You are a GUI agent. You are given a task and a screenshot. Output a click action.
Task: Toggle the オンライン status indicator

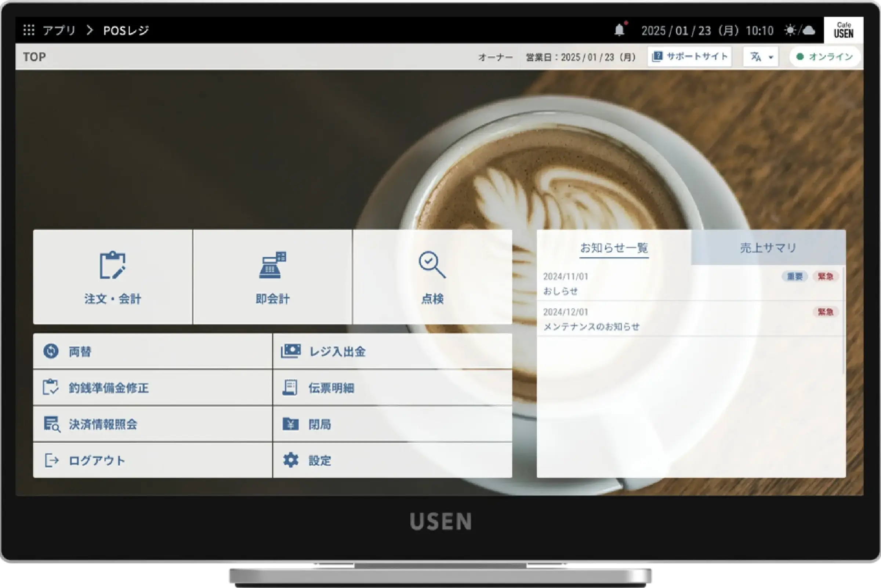[x=824, y=57]
